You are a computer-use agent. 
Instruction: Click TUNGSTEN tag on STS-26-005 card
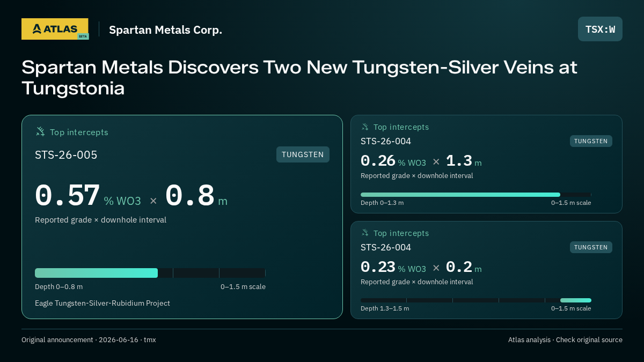click(303, 154)
